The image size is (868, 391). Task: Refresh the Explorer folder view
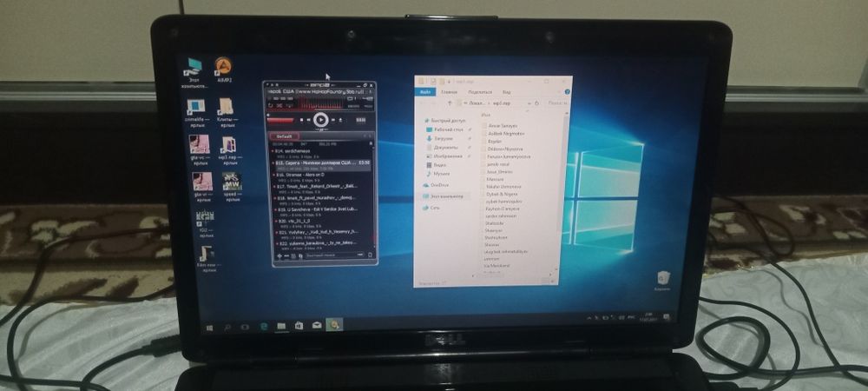coord(536,103)
